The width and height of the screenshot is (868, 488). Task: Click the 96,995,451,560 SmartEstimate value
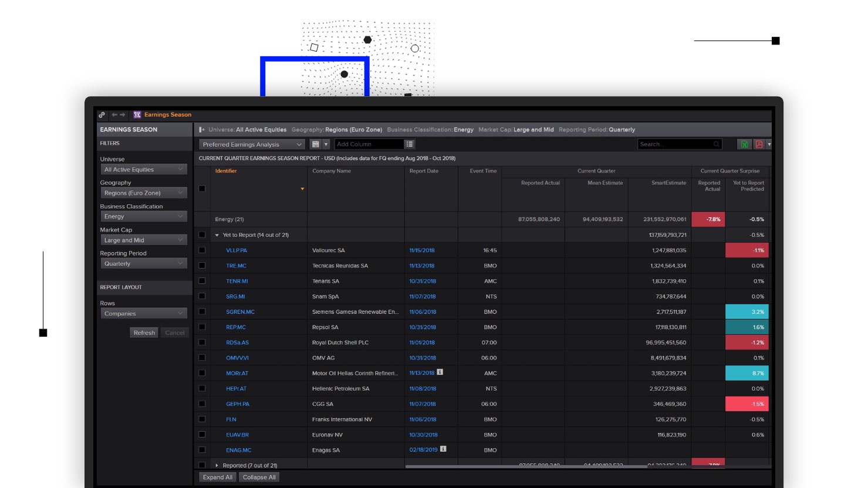[x=666, y=343]
